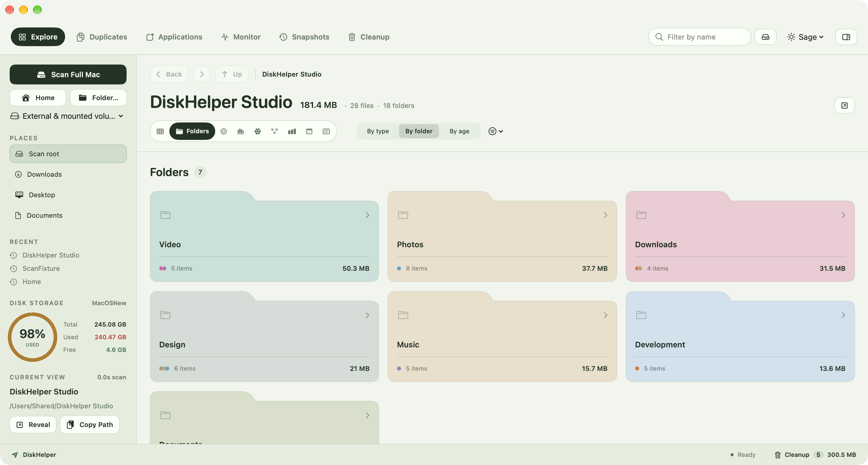
Task: Switch to the Explore tab
Action: [x=38, y=37]
